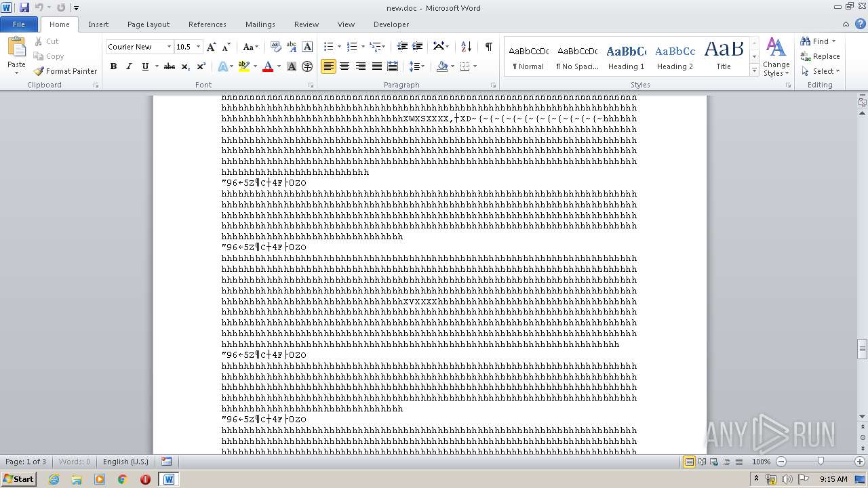Click Opera icon in taskbar

(x=145, y=479)
